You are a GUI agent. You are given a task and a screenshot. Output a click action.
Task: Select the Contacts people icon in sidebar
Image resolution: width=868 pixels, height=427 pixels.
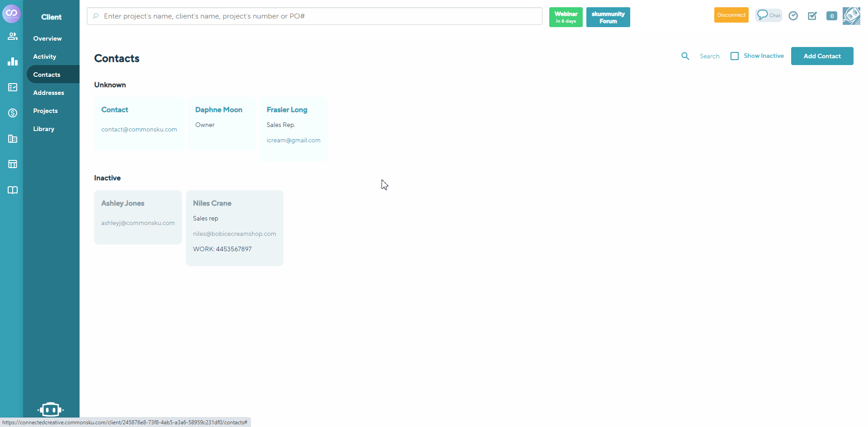click(x=12, y=36)
